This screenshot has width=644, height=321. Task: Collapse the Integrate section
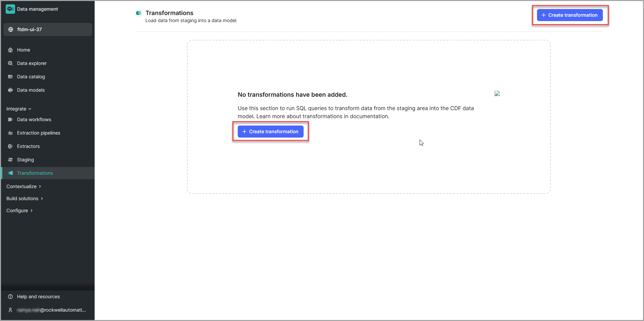(x=19, y=109)
